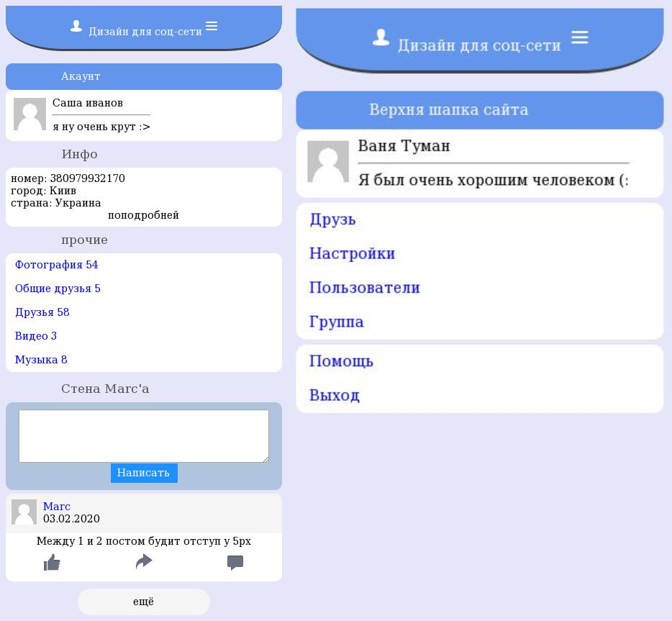This screenshot has width=672, height=621.
Task: Click the share arrow icon on the post
Action: tap(144, 562)
